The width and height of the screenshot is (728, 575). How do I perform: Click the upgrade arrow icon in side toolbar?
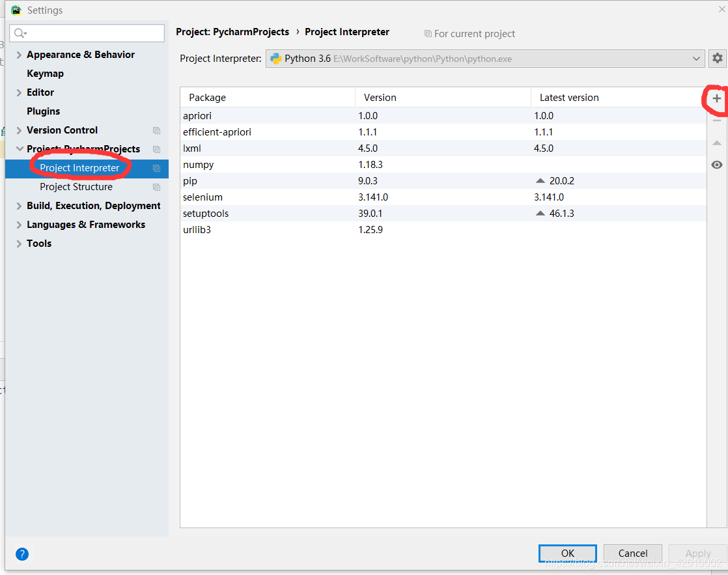(x=716, y=143)
